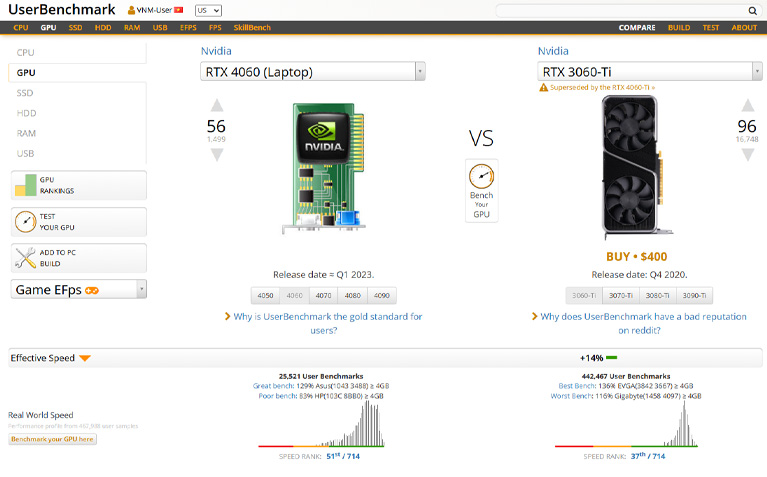
Task: Click the 4060 model button
Action: tap(294, 295)
